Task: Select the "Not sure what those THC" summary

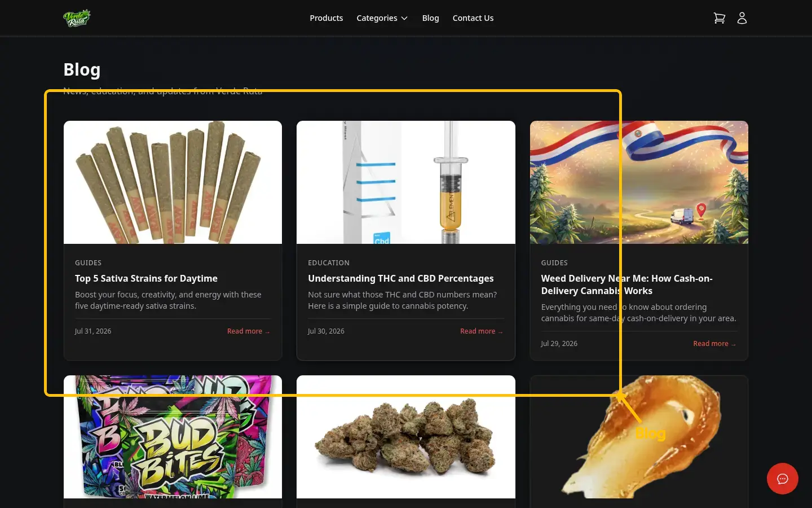Action: coord(402,300)
